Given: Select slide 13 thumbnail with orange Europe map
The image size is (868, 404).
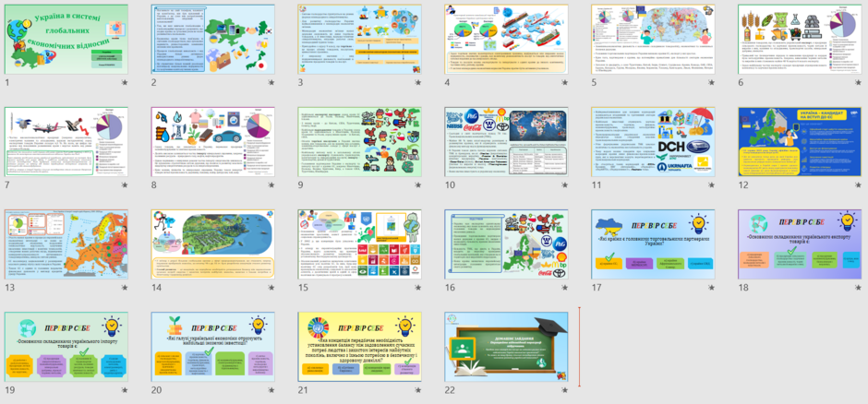Looking at the screenshot, I should 66,244.
